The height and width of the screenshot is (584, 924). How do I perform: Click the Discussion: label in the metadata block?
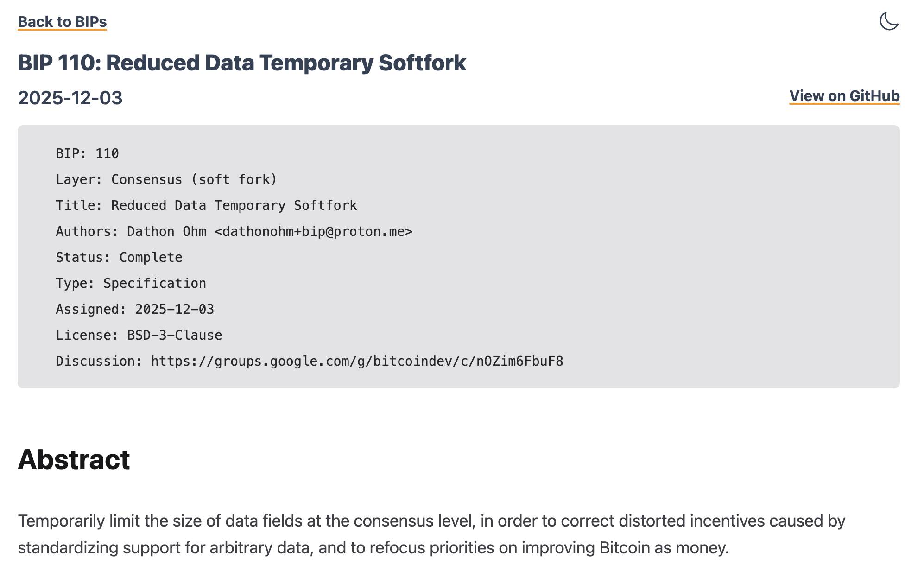tap(99, 361)
